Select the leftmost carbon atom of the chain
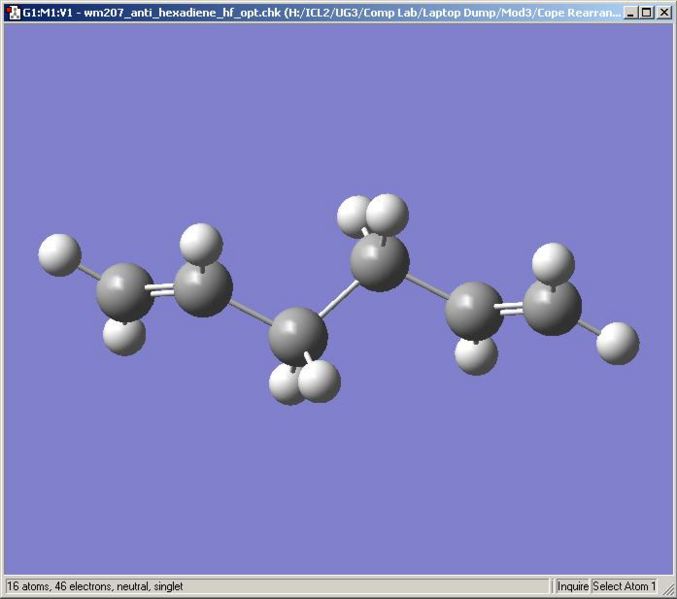Screen dimensions: 677x599 point(125,292)
